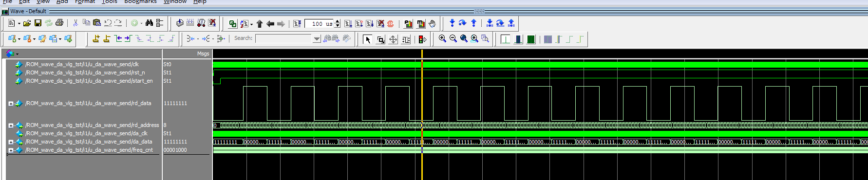This screenshot has width=868, height=180.
Task: Open a file with the folder icon
Action: 27,23
